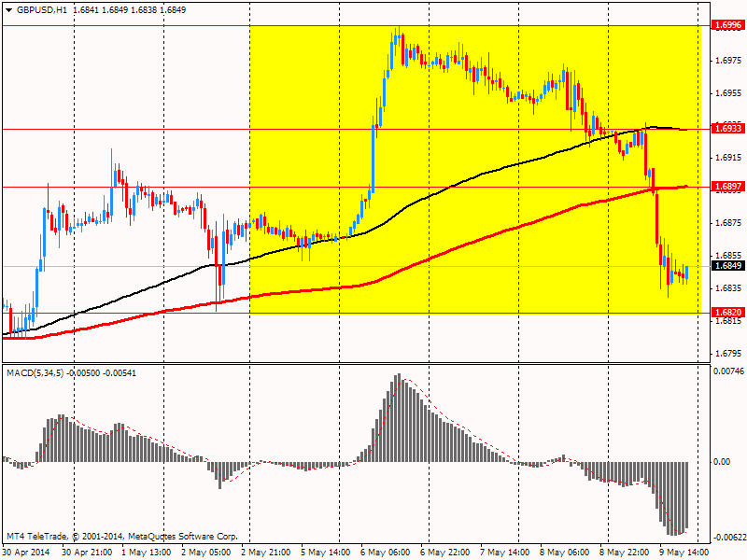Viewport: 747px width, 560px height.
Task: Click the 0.00746 MACD scale value
Action: click(x=728, y=371)
